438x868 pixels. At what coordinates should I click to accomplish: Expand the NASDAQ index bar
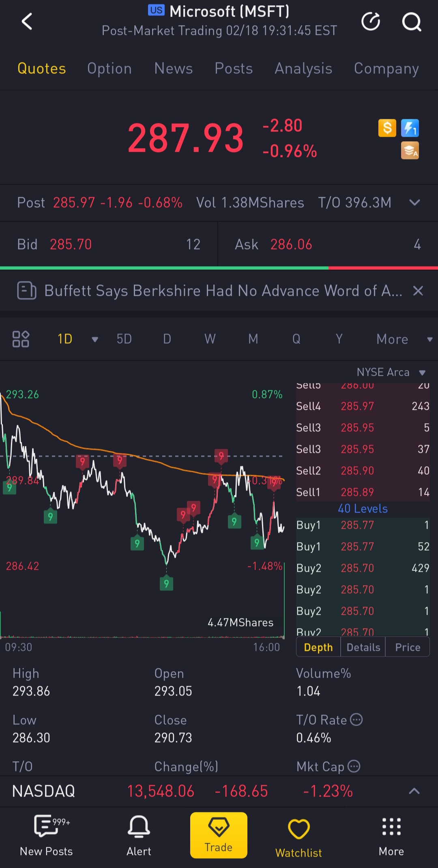(x=414, y=791)
